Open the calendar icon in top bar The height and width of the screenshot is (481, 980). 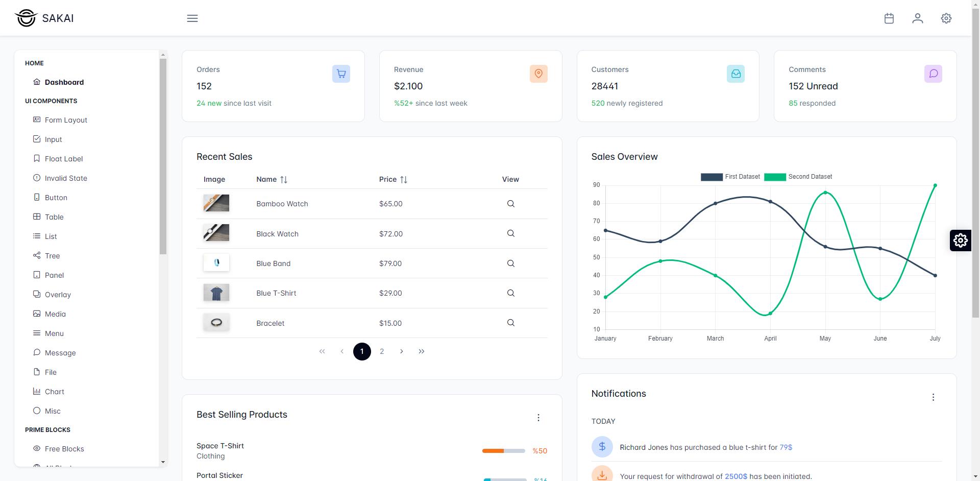click(x=889, y=18)
